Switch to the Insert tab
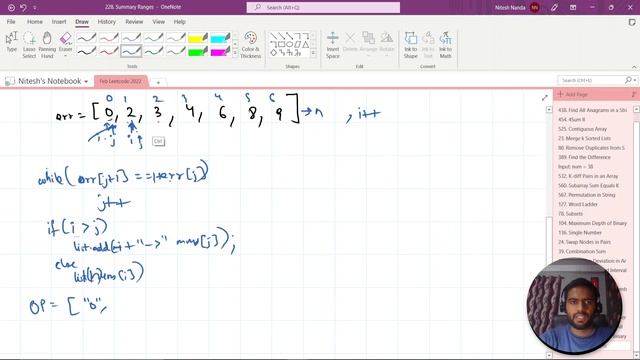 59,22
